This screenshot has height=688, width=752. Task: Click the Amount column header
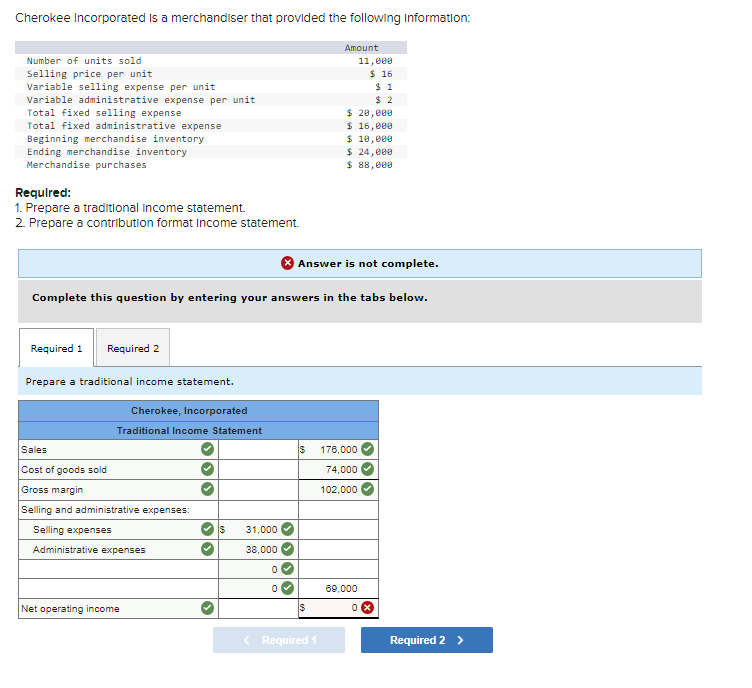coord(361,48)
